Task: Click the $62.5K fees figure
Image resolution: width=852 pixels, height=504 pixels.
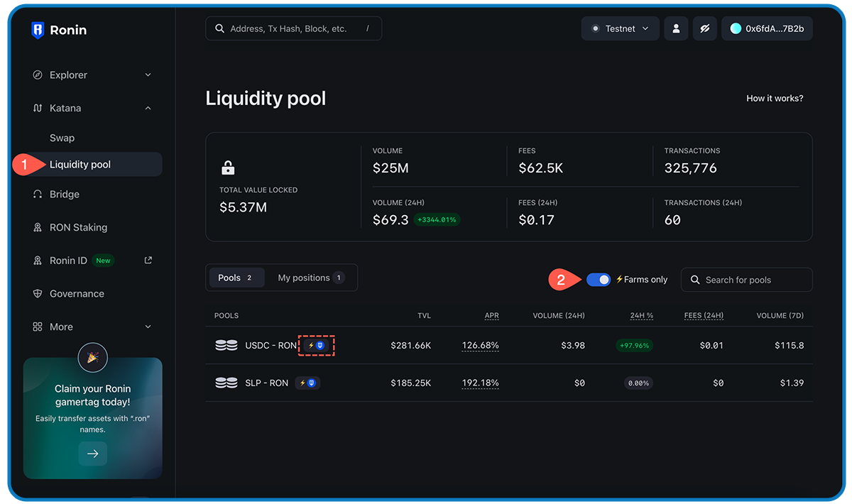Action: [540, 168]
